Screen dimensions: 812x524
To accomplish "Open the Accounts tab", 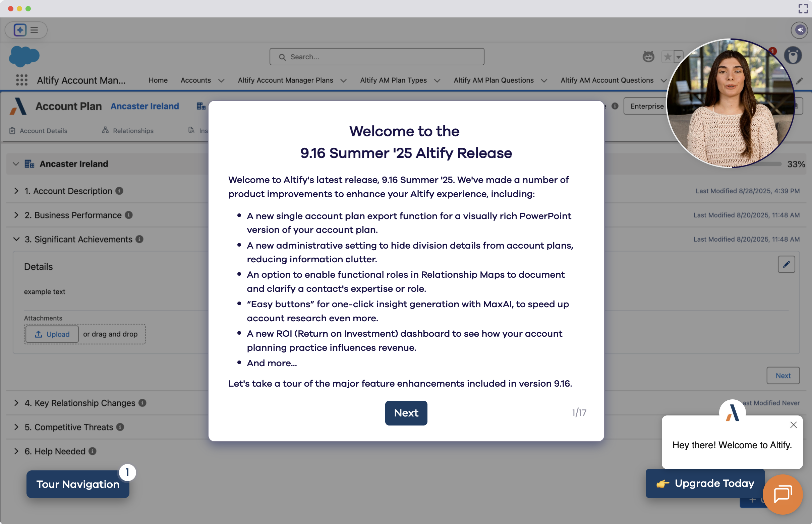I will coord(196,80).
